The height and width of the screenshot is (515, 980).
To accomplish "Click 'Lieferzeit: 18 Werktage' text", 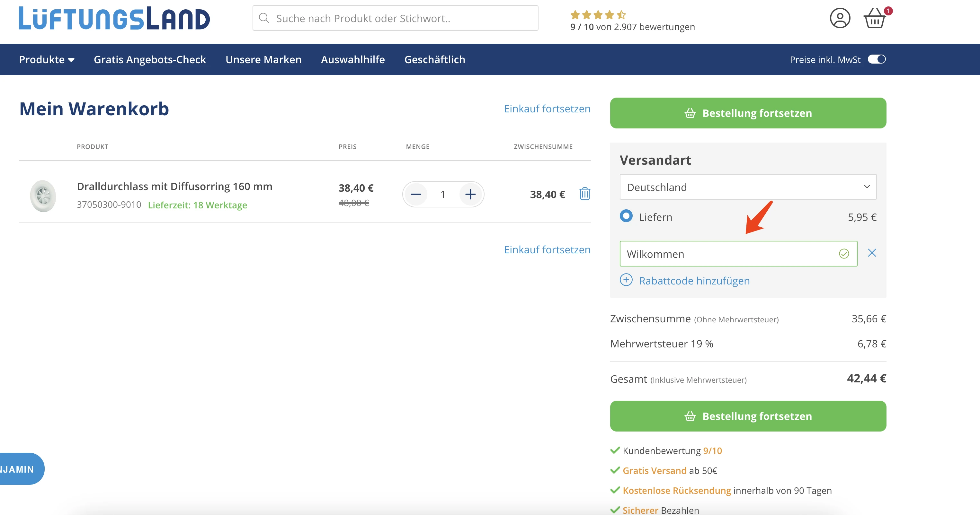I will pyautogui.click(x=197, y=205).
